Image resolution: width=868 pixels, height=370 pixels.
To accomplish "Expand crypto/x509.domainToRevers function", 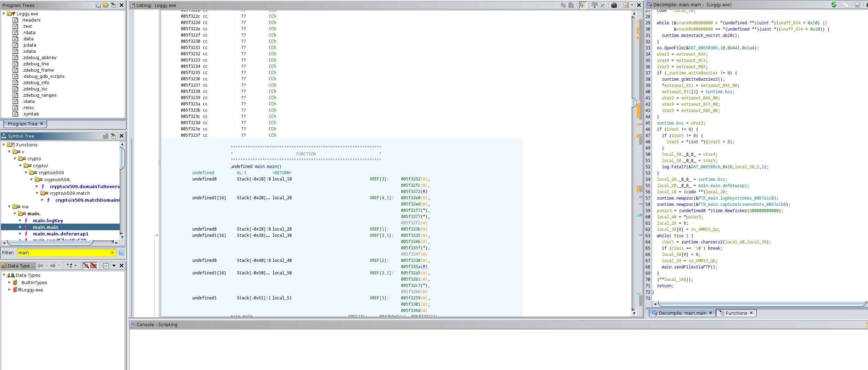I will pos(37,186).
